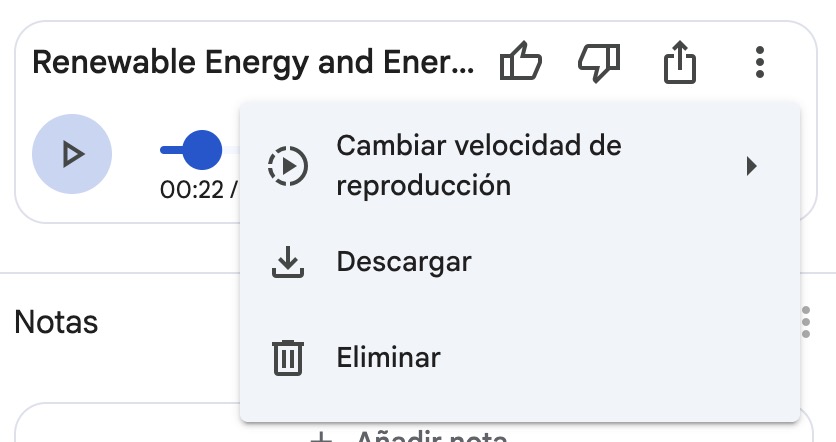Close the audio three-dot options menu
The height and width of the screenshot is (442, 836).
coord(760,64)
